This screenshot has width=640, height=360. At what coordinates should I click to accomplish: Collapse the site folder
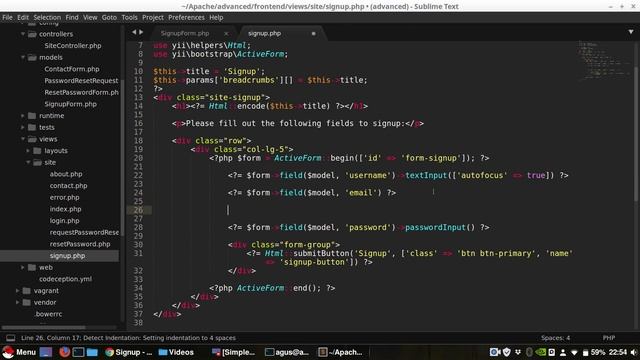[28, 162]
